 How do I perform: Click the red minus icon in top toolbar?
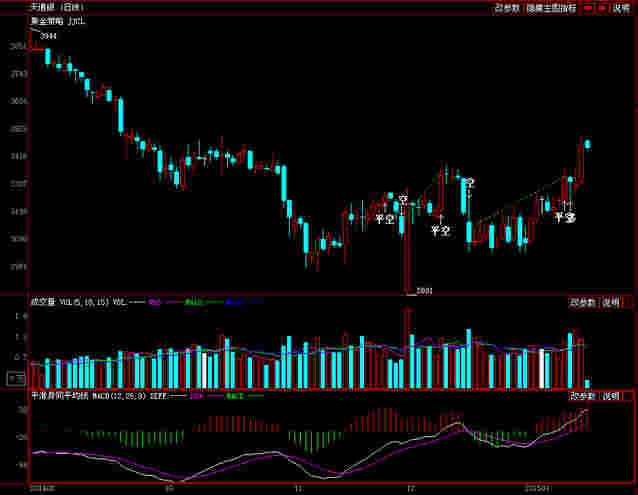pos(587,7)
